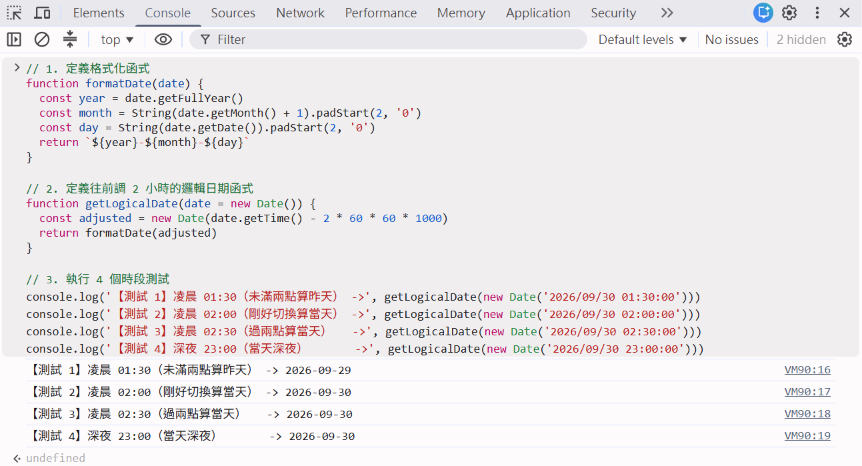The width and height of the screenshot is (862, 466).
Task: Open the blue AI assistance icon
Action: click(763, 13)
